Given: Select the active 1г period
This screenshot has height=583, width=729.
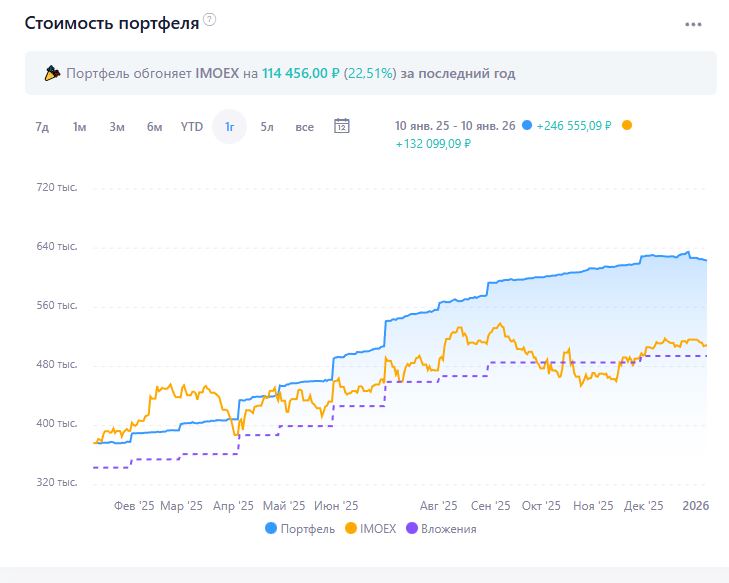Looking at the screenshot, I should coord(229,127).
